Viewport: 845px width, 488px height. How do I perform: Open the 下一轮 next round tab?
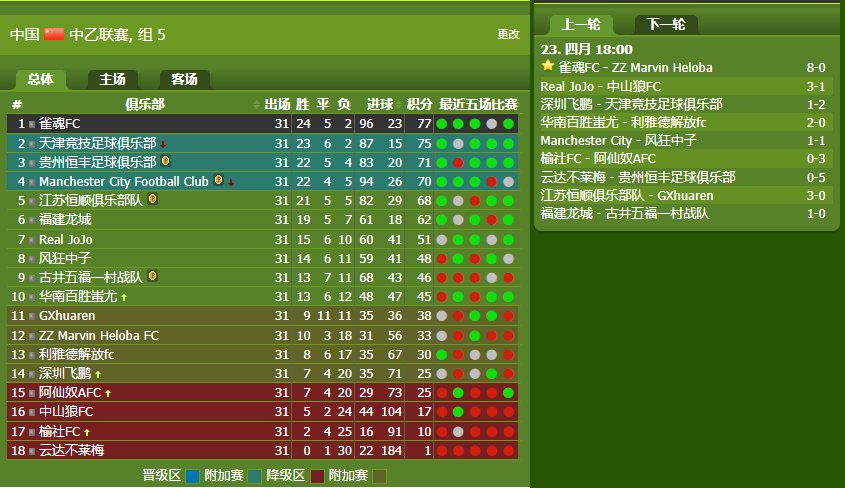(666, 24)
